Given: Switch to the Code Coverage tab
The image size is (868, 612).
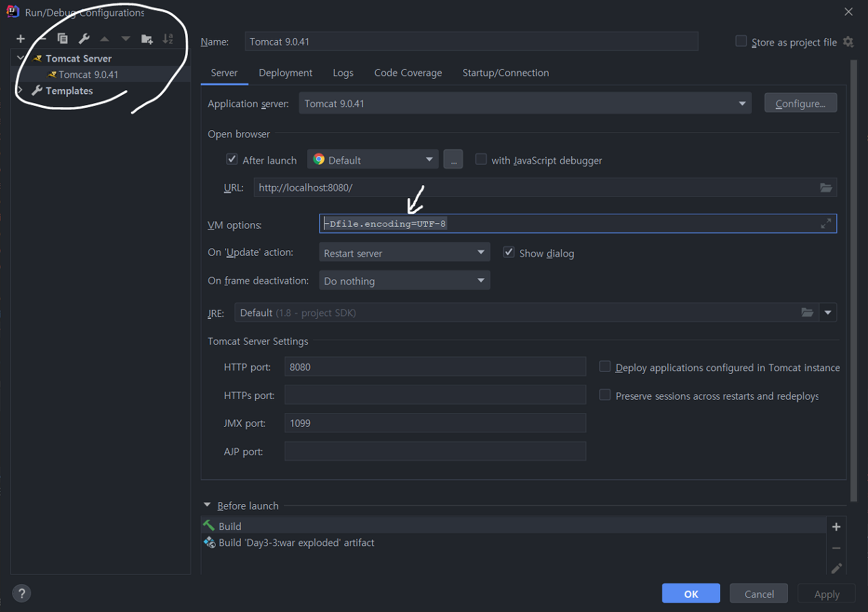Looking at the screenshot, I should tap(408, 73).
